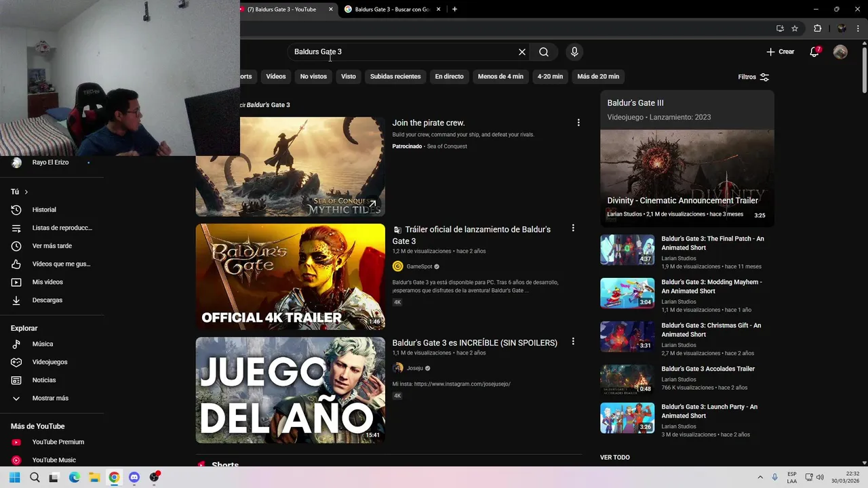868x488 pixels.
Task: Open options for Baldur's Gate 3 es INCREÍBLE video
Action: tap(573, 342)
